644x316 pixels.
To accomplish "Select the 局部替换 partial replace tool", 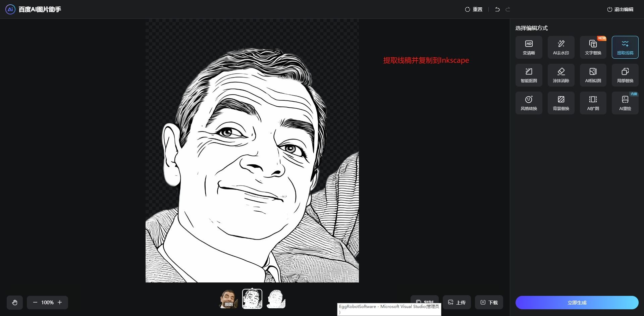I will [625, 75].
